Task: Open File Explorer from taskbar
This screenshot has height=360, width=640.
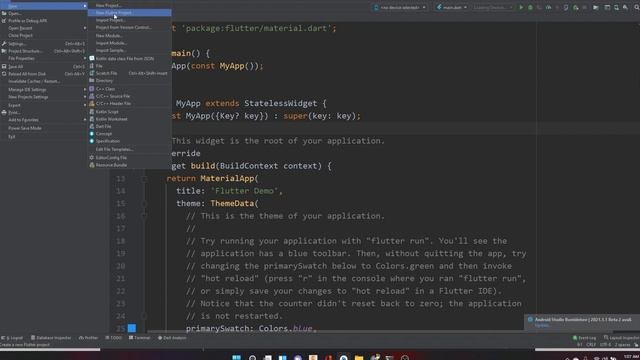Action: pos(359,358)
